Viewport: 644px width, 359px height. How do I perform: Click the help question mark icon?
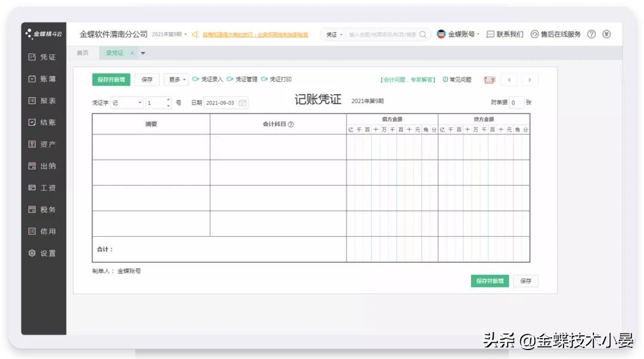pyautogui.click(x=590, y=35)
